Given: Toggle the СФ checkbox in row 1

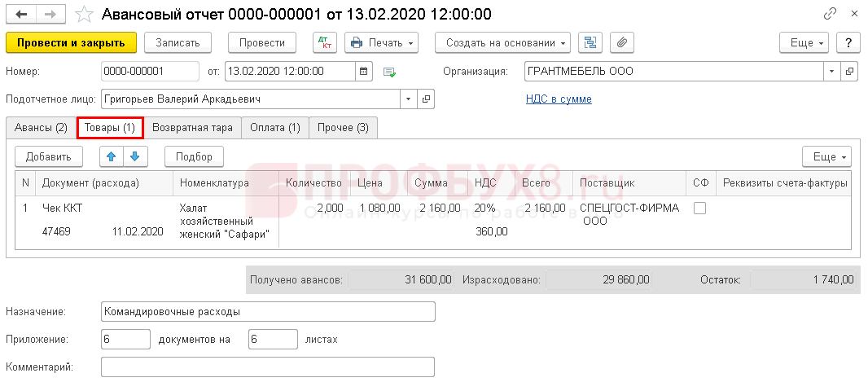Looking at the screenshot, I should pyautogui.click(x=699, y=209).
